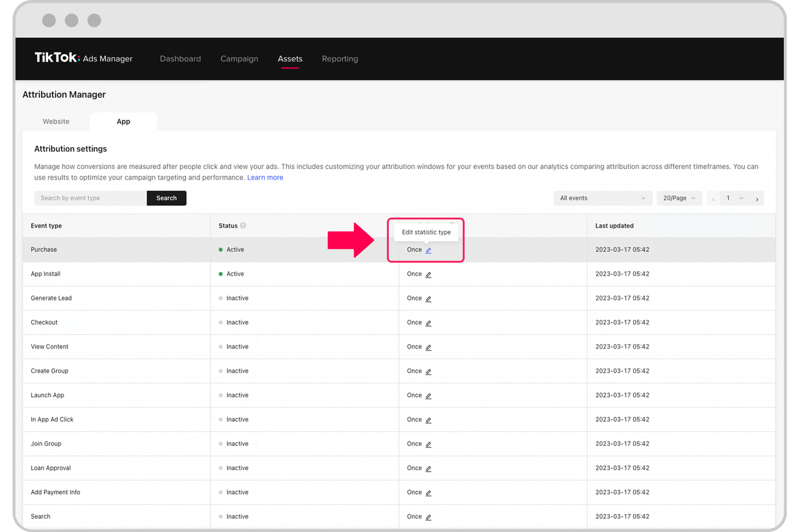Open the Campaign menu
This screenshot has height=532, width=799.
coord(239,59)
